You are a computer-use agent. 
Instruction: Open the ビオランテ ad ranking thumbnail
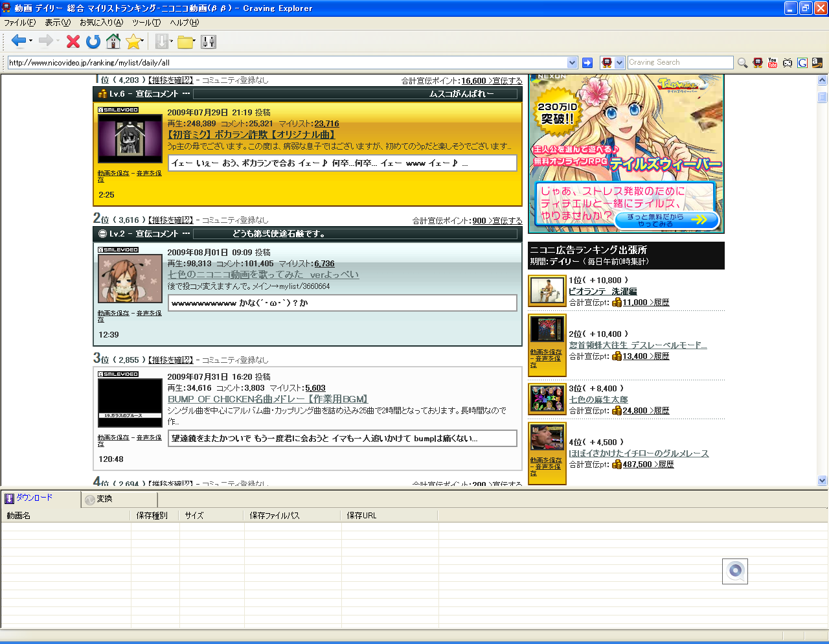[547, 291]
